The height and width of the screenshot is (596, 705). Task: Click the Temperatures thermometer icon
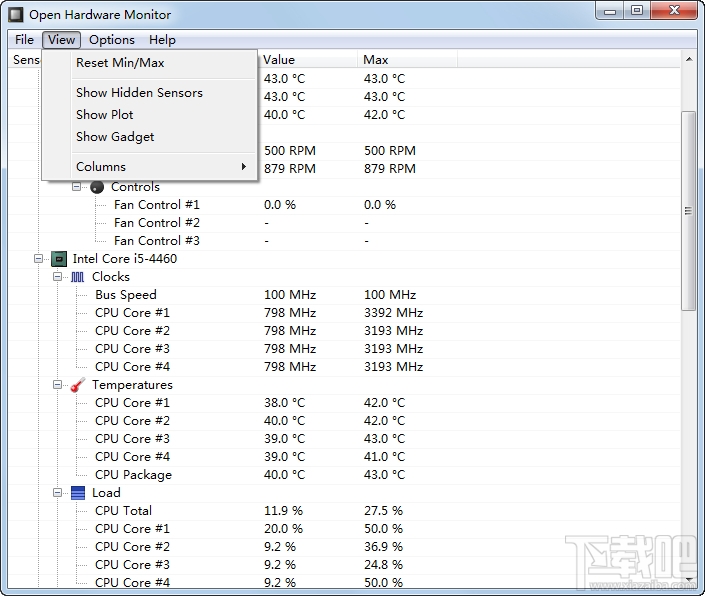pyautogui.click(x=78, y=385)
